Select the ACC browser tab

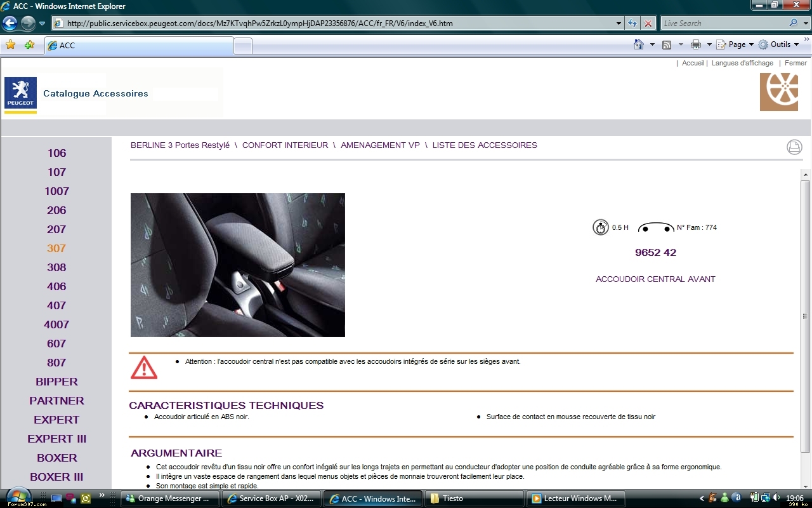[138, 46]
